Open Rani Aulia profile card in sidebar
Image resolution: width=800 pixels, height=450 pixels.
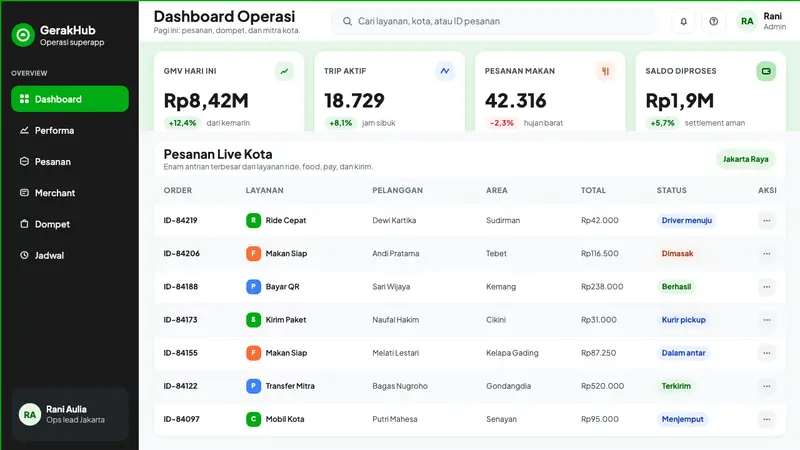[x=70, y=415]
